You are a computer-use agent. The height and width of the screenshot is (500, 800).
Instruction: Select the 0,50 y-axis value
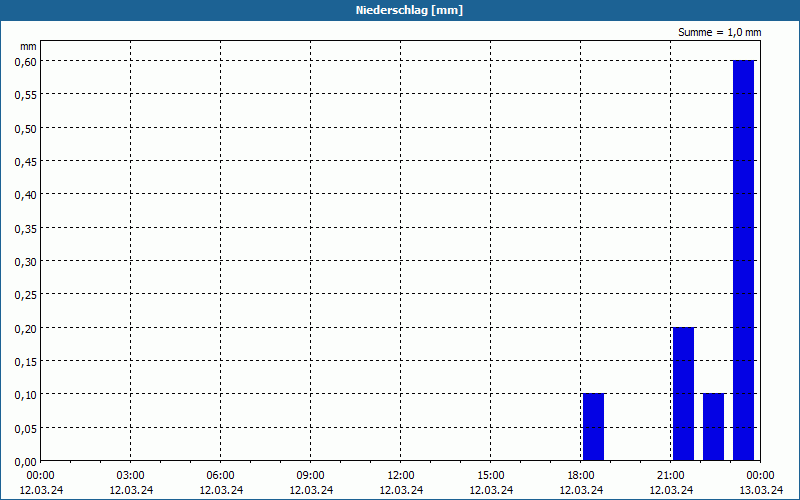click(x=26, y=128)
